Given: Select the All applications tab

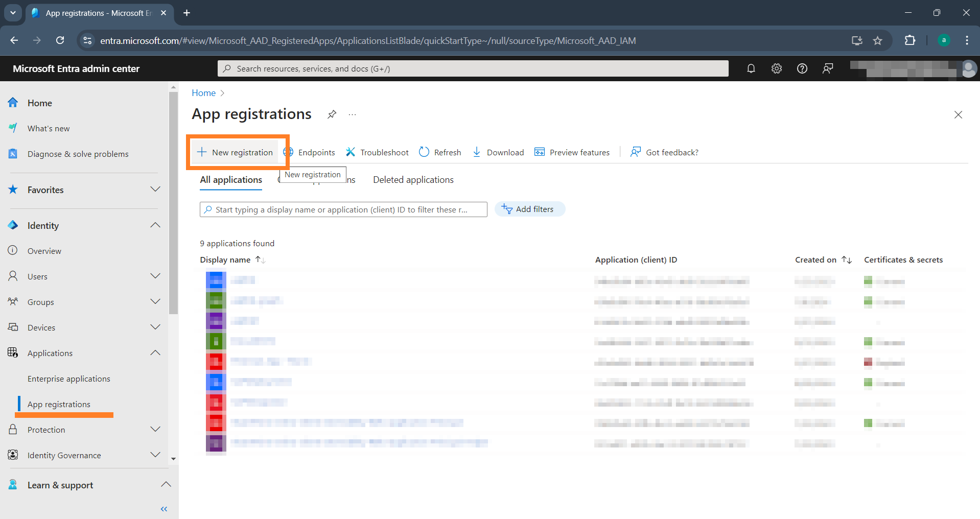Looking at the screenshot, I should pyautogui.click(x=231, y=180).
